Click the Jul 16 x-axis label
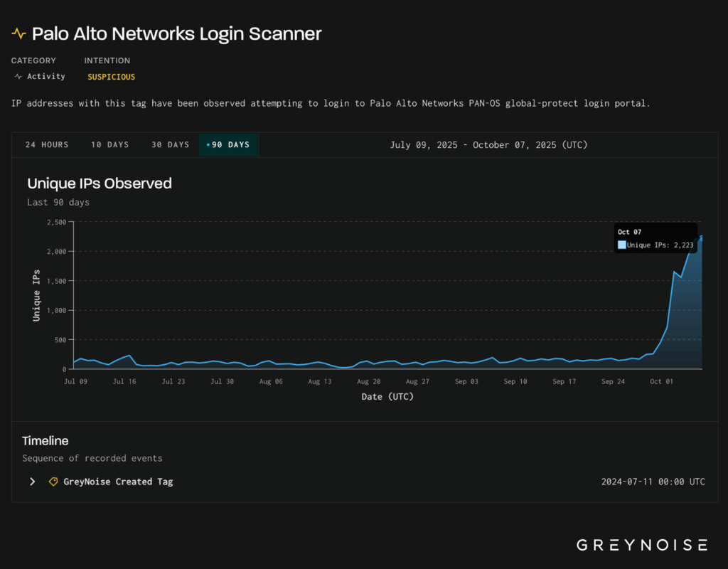The width and height of the screenshot is (728, 569). pyautogui.click(x=124, y=381)
